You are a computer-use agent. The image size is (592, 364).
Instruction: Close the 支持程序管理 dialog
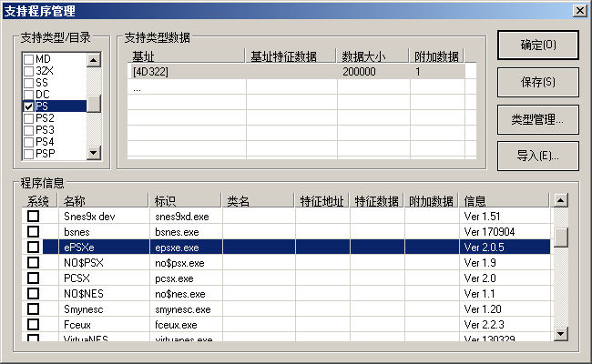tap(578, 10)
